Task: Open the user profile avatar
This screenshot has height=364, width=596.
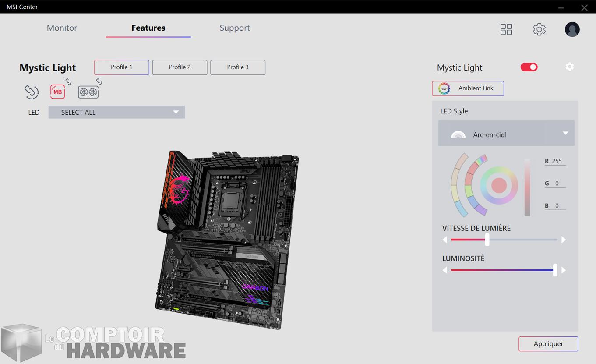Action: [572, 29]
